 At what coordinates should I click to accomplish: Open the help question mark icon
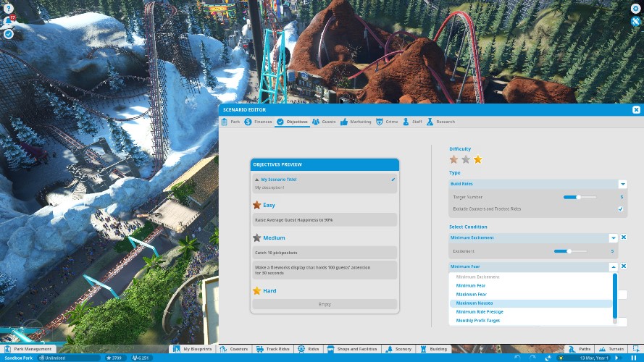[x=8, y=8]
